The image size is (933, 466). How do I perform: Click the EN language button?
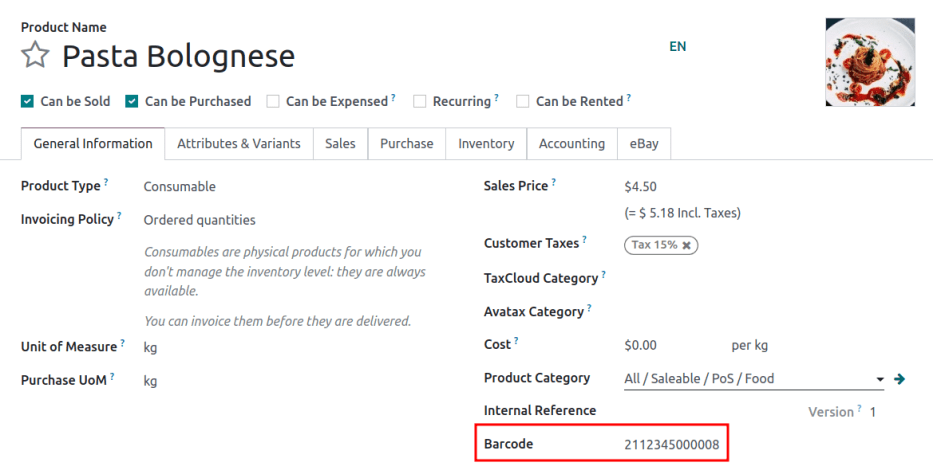click(677, 46)
